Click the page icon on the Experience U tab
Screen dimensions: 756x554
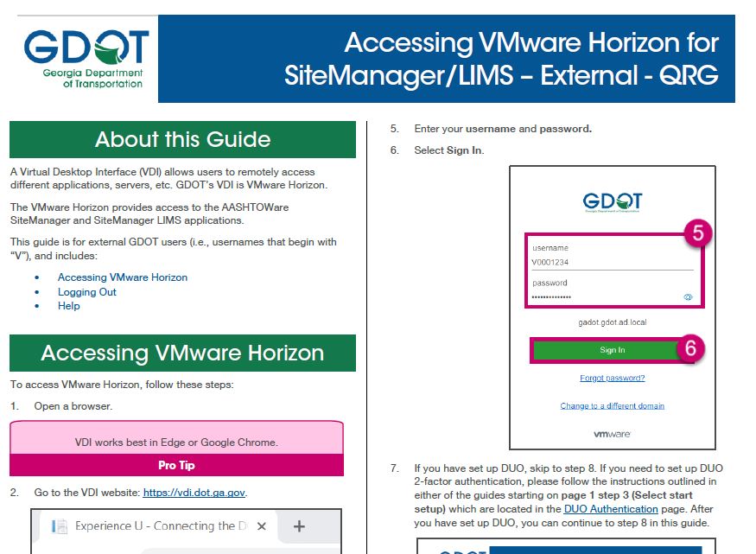60,526
